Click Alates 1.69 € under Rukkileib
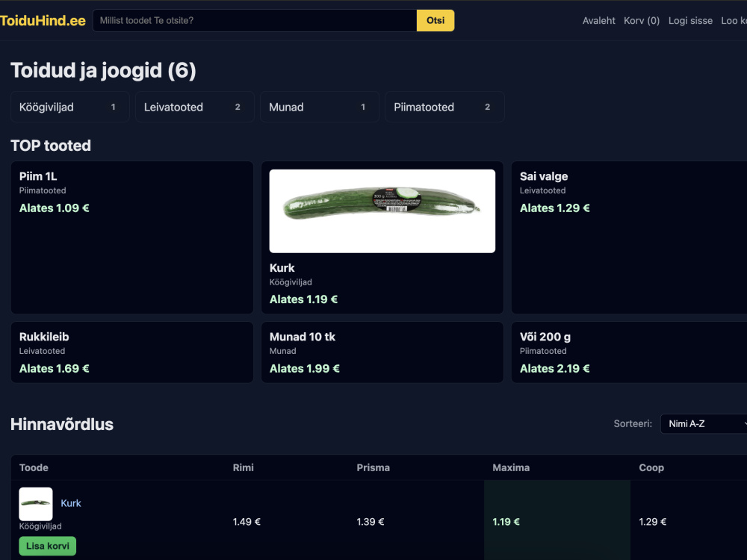The image size is (747, 560). (x=55, y=369)
